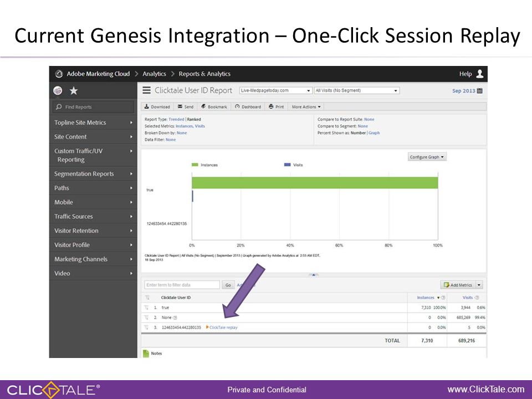
Task: Sort by the Instances column header
Action: [x=426, y=298]
